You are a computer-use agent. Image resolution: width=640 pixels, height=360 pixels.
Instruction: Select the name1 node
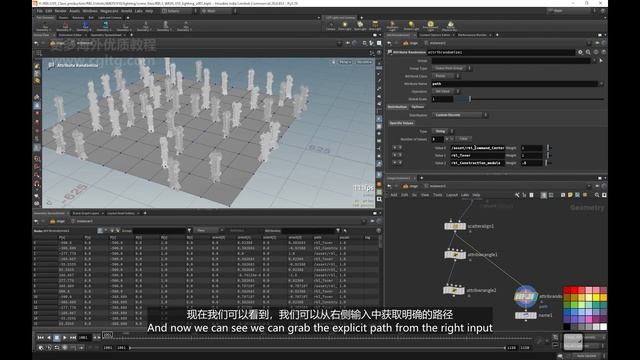tap(526, 315)
